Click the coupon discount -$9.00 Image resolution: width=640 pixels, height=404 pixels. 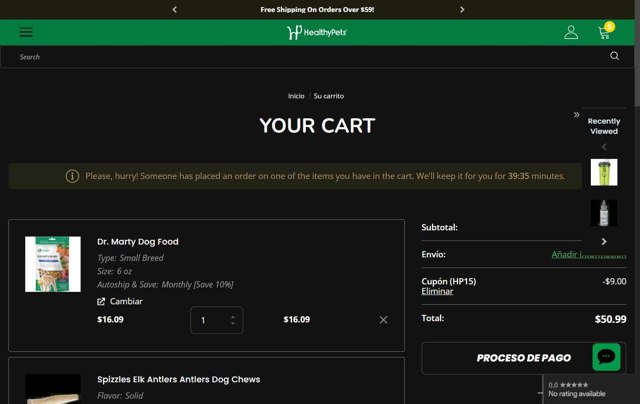(614, 281)
